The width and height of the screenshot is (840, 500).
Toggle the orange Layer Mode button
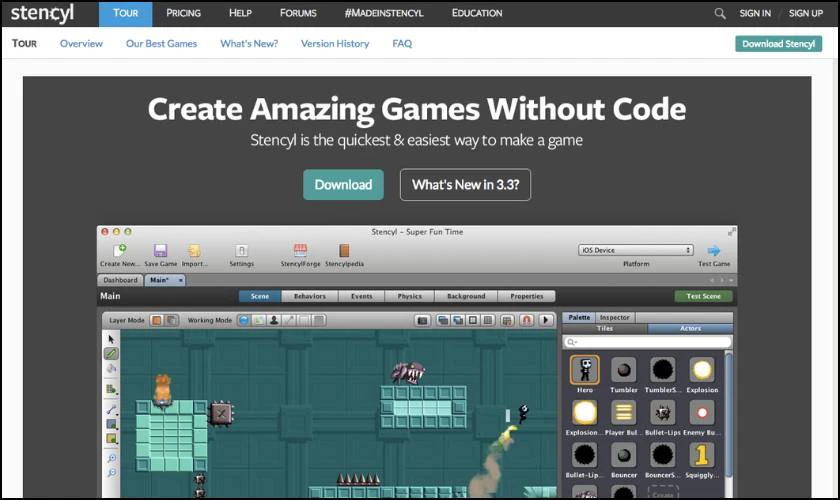[156, 320]
